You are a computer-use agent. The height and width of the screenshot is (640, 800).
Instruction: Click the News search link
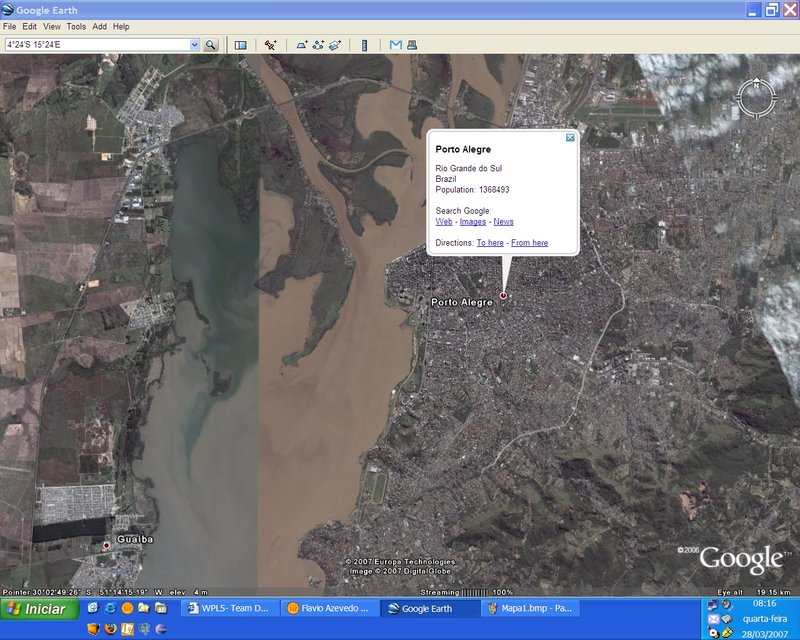[x=503, y=221]
